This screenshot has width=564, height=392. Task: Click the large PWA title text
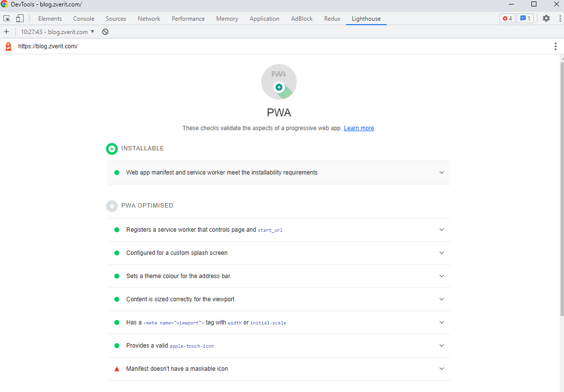click(279, 112)
